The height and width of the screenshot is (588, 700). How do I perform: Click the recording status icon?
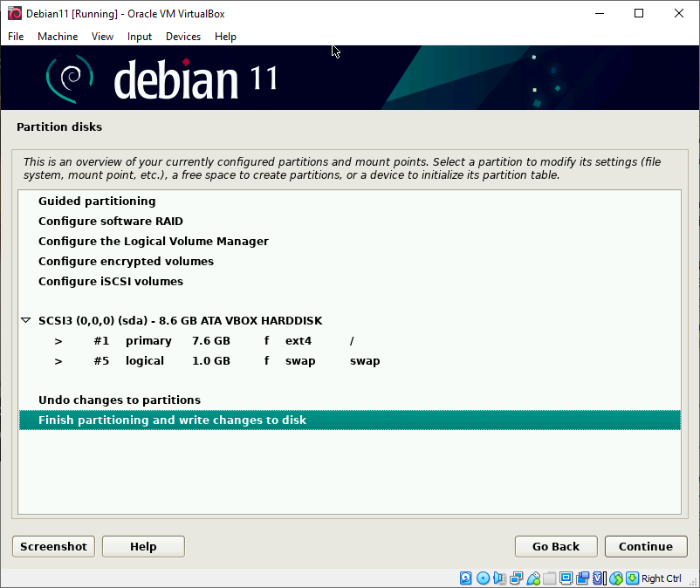click(582, 578)
